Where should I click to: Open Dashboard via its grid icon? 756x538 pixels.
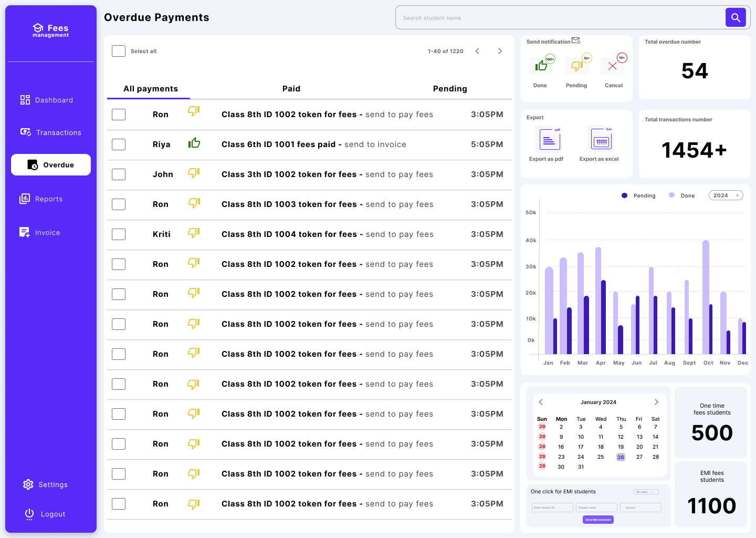click(25, 100)
